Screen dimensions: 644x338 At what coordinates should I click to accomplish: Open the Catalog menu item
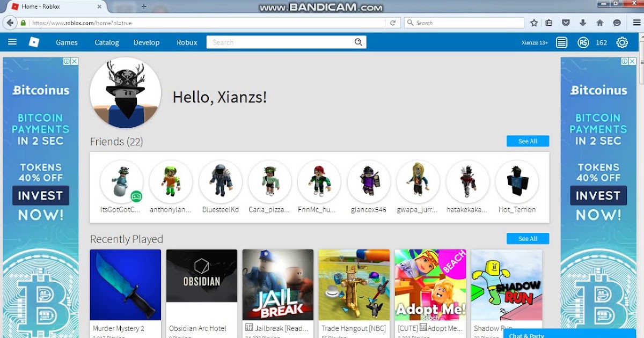pos(107,42)
